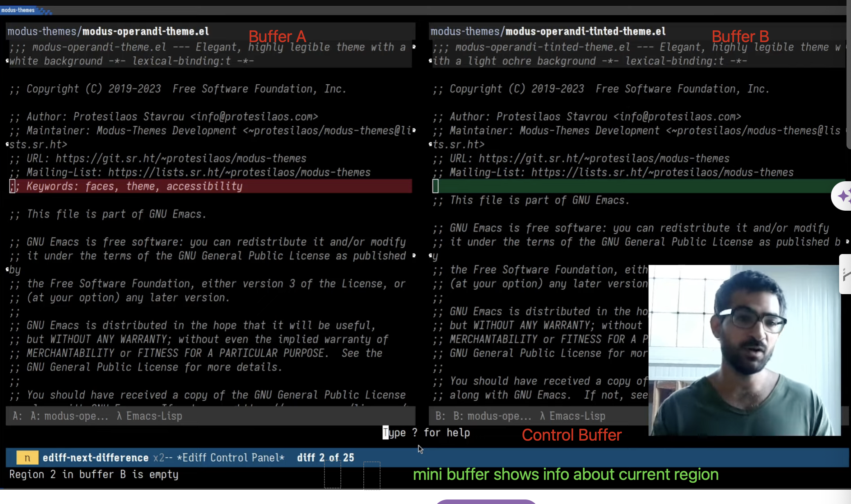The height and width of the screenshot is (504, 851).
Task: Click the lambda icon in Buffer B mode line
Action: pyautogui.click(x=542, y=416)
